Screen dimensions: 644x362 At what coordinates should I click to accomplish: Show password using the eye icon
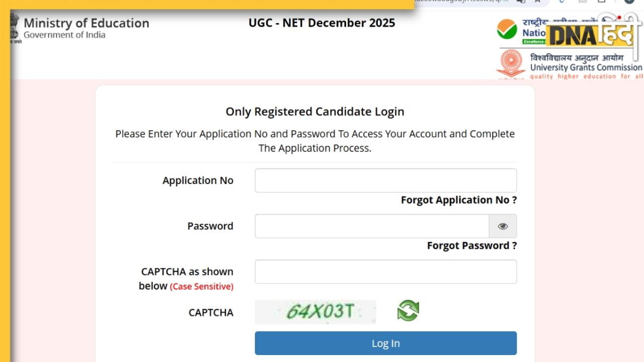tap(503, 226)
